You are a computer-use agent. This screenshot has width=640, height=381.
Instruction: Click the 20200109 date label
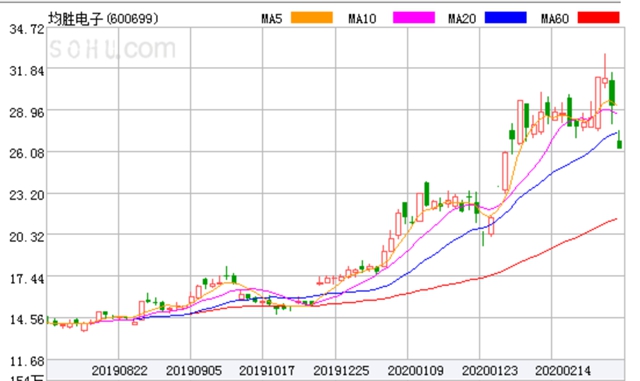pyautogui.click(x=415, y=371)
